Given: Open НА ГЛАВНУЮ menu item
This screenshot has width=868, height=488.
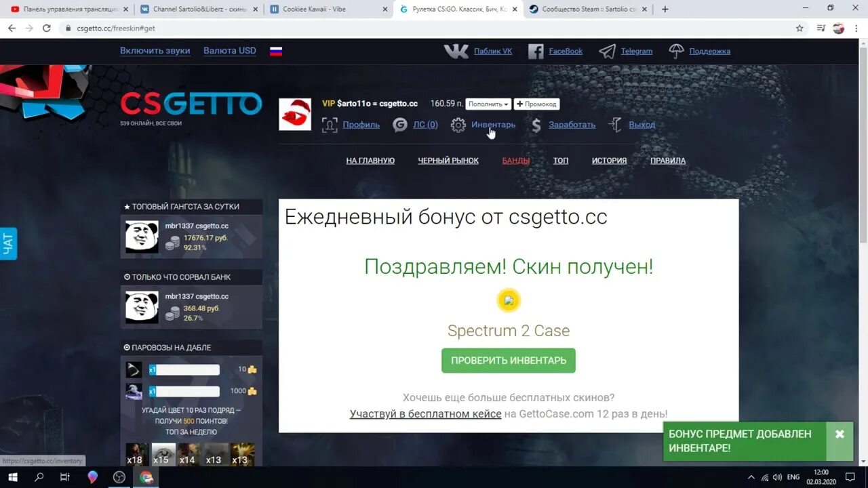Looking at the screenshot, I should [370, 161].
